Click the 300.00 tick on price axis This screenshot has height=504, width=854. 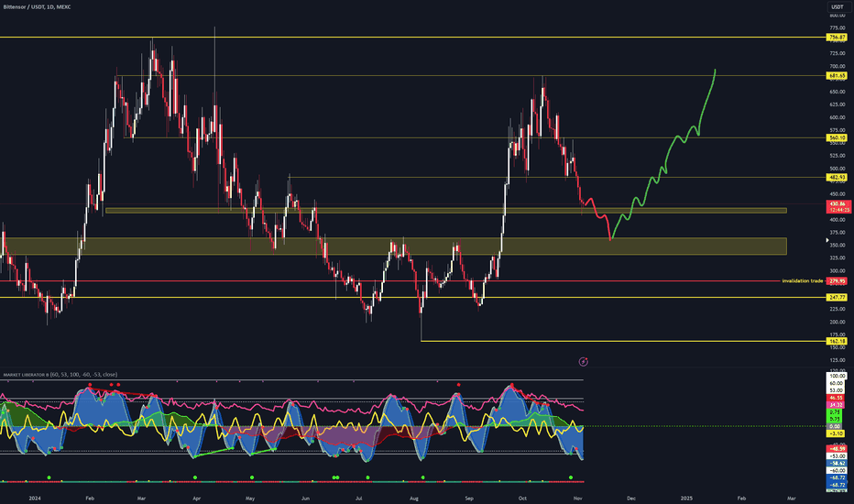[838, 271]
